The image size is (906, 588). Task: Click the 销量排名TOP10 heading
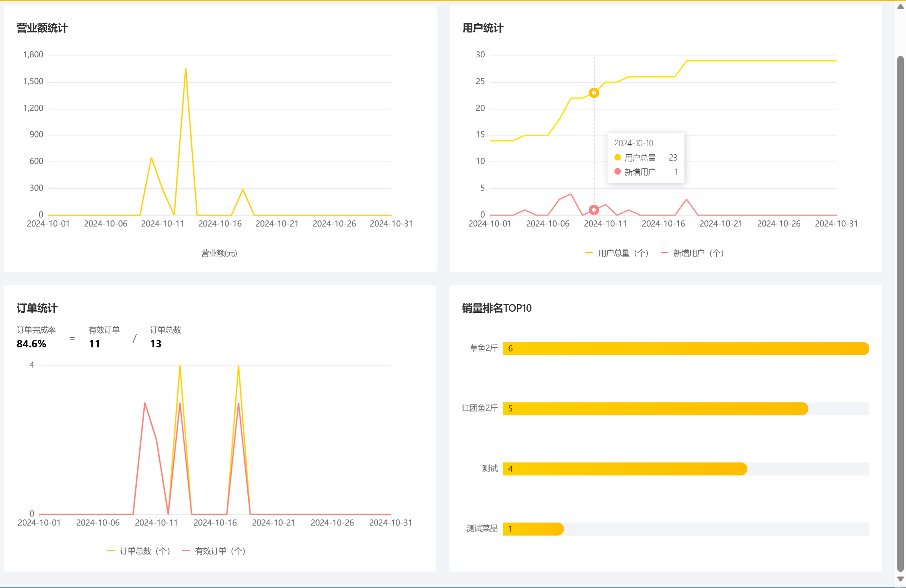496,308
